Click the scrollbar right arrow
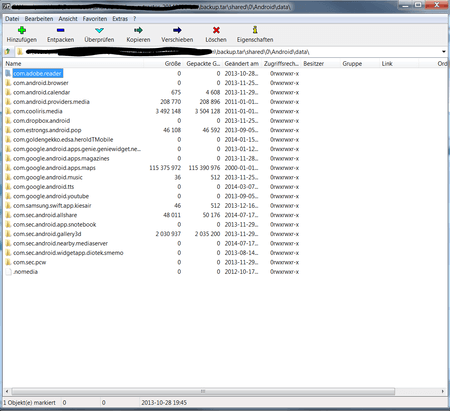The image size is (450, 411). pyautogui.click(x=443, y=391)
